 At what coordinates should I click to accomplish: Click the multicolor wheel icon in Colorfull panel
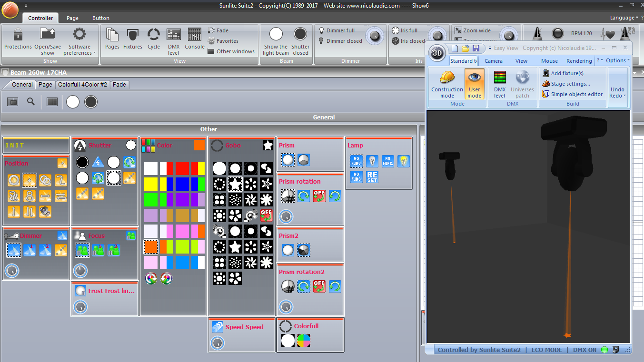coord(304,341)
